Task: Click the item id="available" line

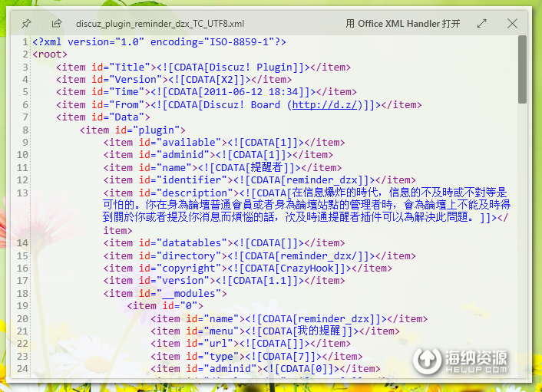Action: tap(224, 142)
